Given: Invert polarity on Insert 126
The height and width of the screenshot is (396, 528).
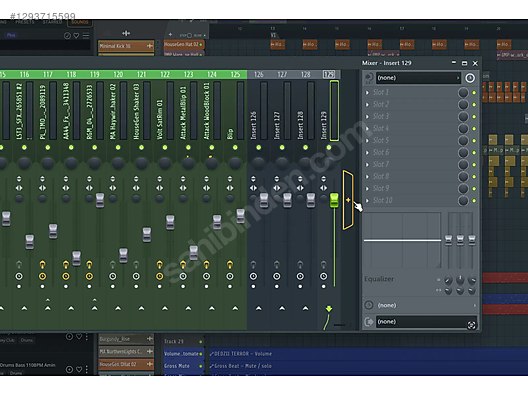Looking at the screenshot, I should (253, 179).
